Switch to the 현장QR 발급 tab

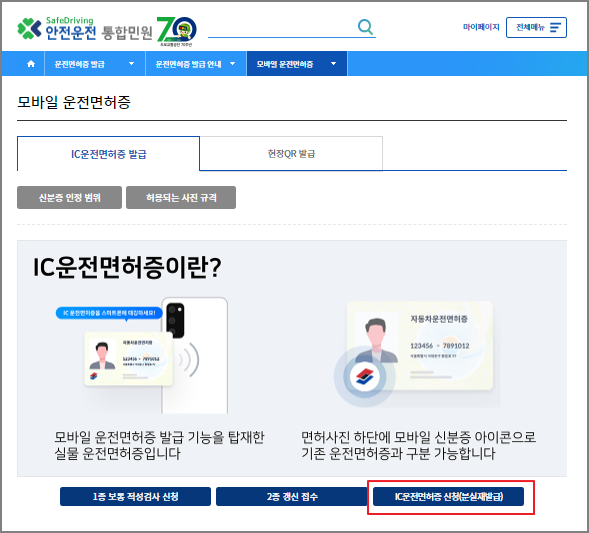pos(291,154)
